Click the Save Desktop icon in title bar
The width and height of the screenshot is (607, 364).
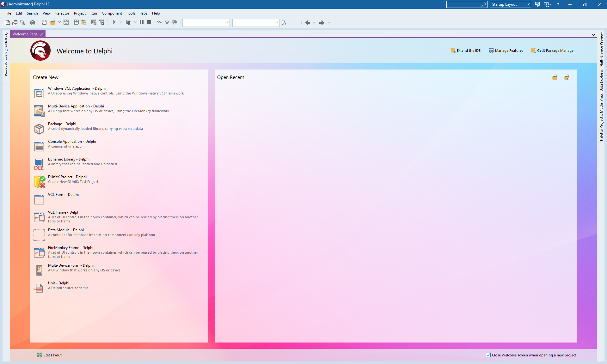click(x=538, y=4)
